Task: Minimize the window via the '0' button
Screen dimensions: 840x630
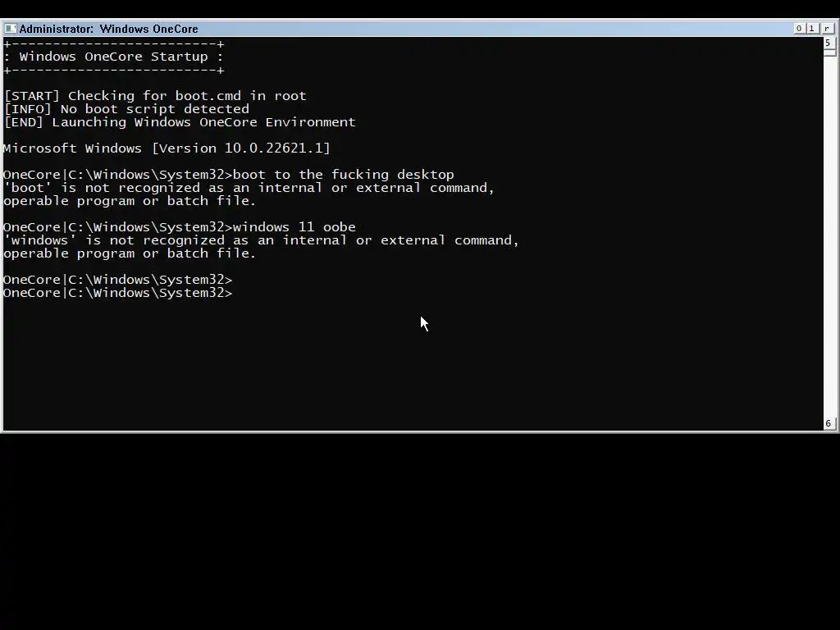Action: [x=799, y=29]
